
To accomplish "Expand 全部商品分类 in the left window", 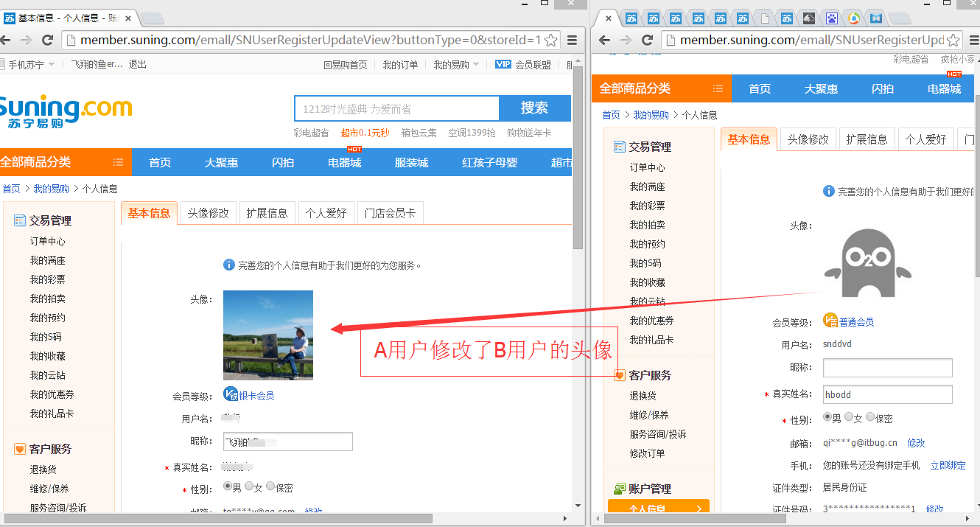I will coord(66,162).
